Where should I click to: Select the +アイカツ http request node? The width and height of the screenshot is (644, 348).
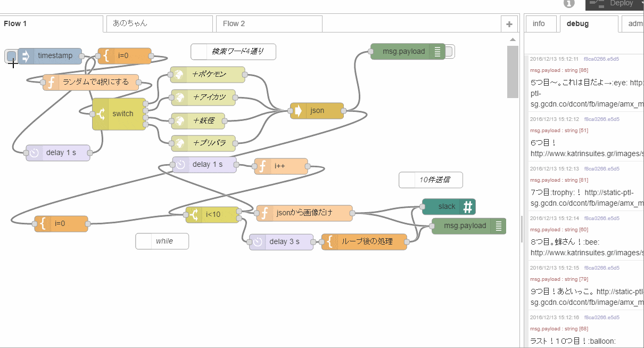[203, 98]
